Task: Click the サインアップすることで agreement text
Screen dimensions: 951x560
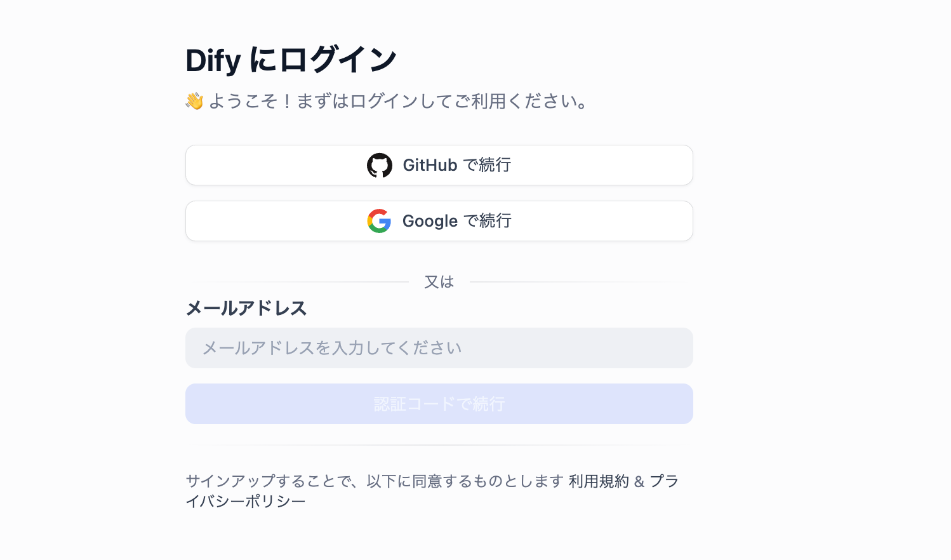Action: point(375,481)
